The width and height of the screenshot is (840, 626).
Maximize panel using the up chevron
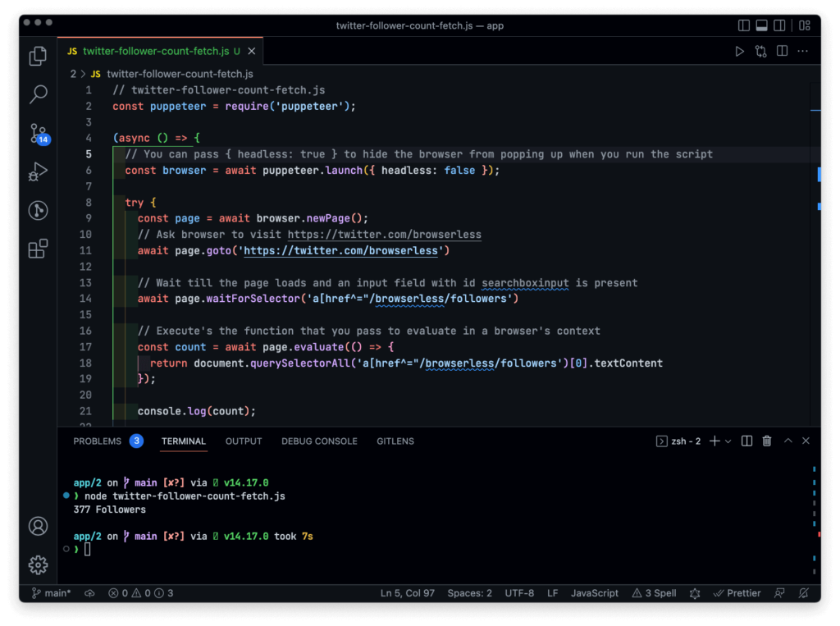(x=787, y=441)
